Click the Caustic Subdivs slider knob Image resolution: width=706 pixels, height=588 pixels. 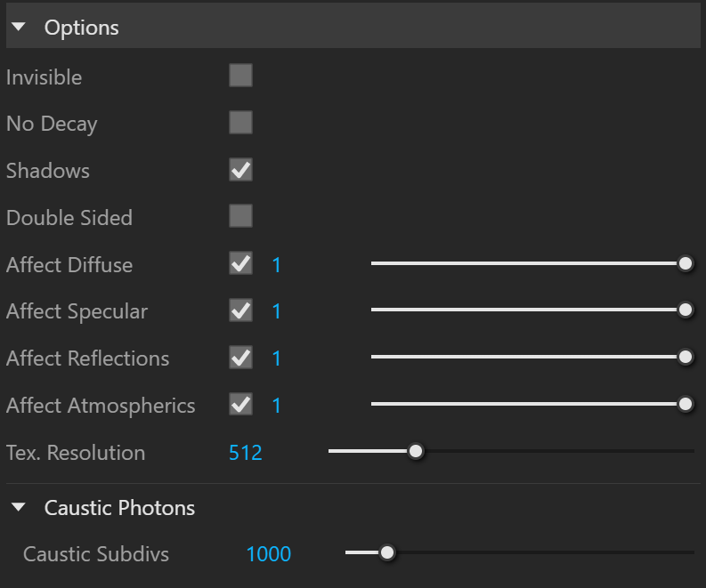point(386,552)
